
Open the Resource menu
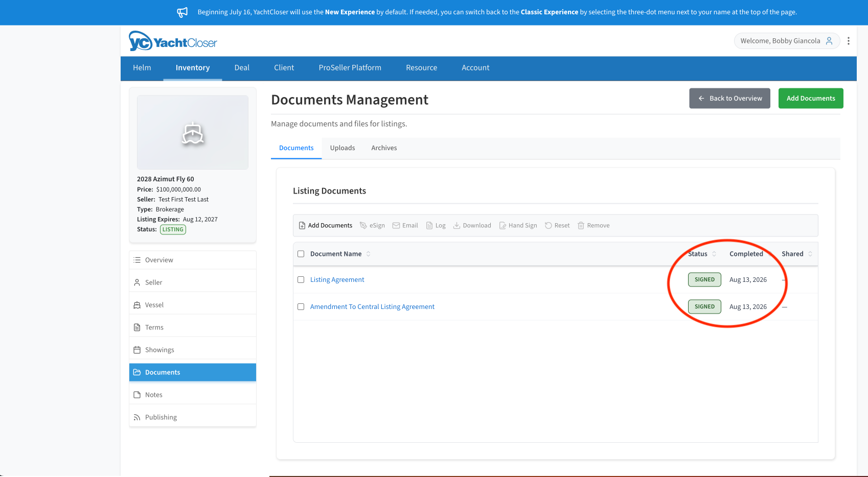click(422, 68)
